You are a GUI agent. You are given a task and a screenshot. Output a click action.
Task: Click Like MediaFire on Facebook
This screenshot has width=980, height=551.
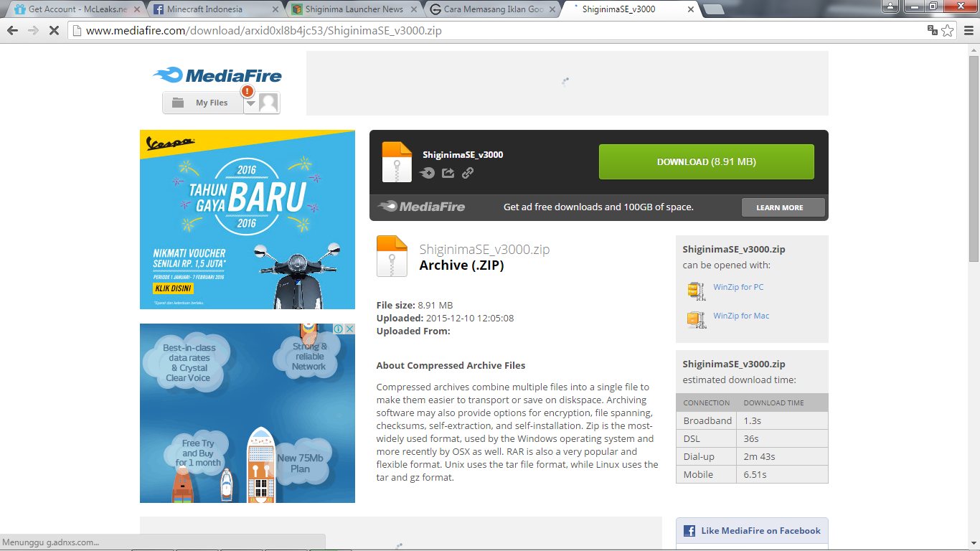[x=760, y=531]
